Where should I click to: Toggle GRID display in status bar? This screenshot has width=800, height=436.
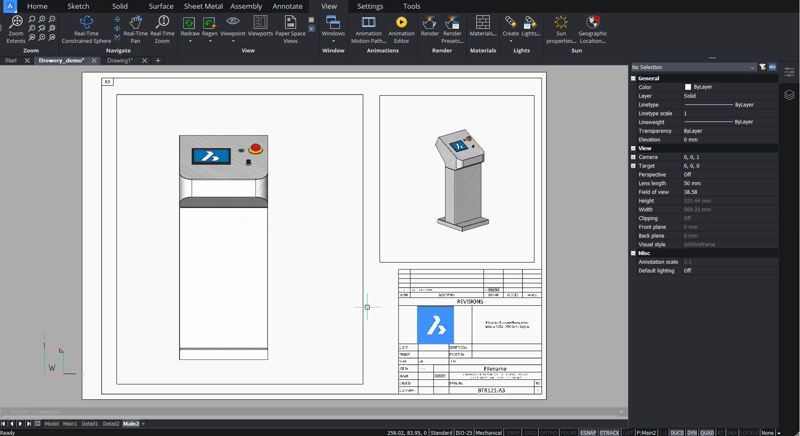point(530,433)
